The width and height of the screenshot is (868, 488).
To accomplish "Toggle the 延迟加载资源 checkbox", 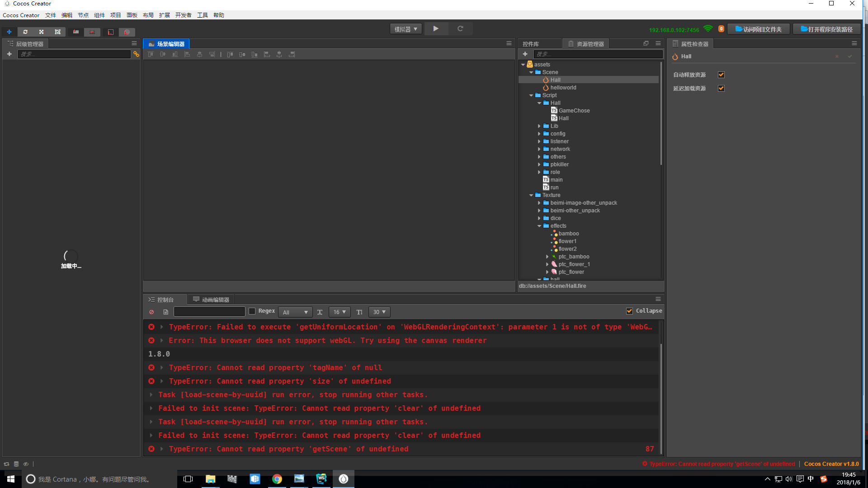I will point(721,89).
